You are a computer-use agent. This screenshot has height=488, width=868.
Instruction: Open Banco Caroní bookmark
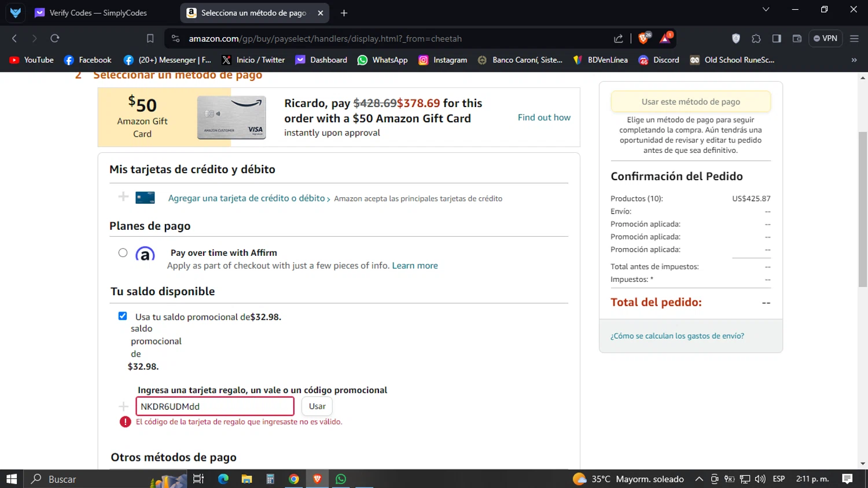(x=520, y=60)
